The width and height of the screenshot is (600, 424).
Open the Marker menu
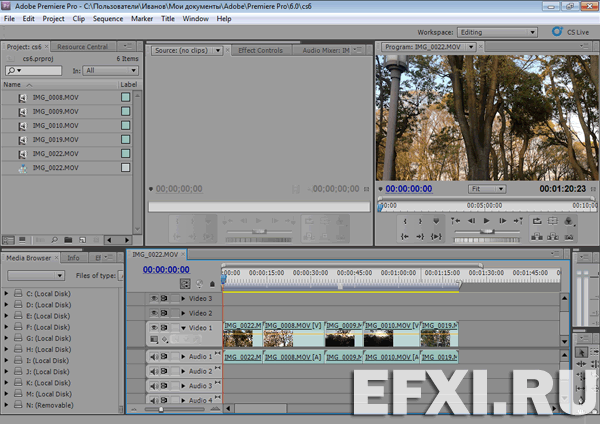142,19
